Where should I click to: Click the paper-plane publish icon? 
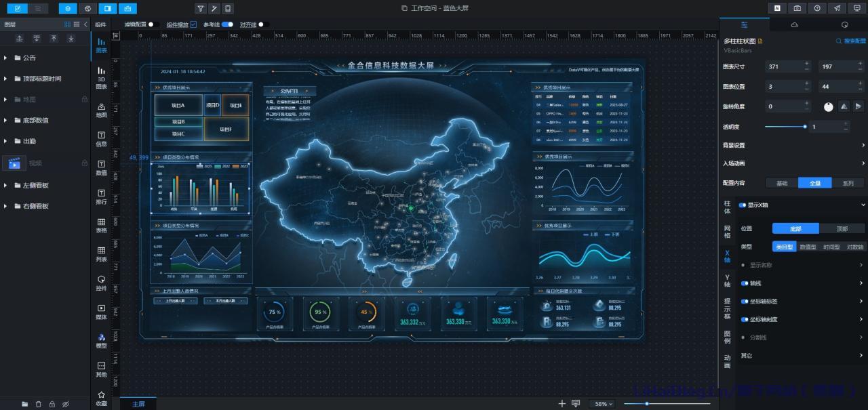[837, 8]
